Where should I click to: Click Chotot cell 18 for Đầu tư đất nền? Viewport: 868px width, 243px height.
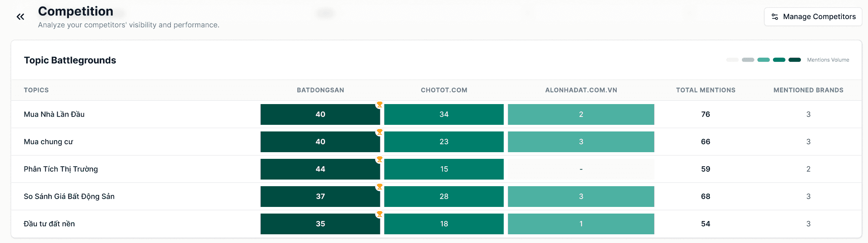(x=444, y=224)
